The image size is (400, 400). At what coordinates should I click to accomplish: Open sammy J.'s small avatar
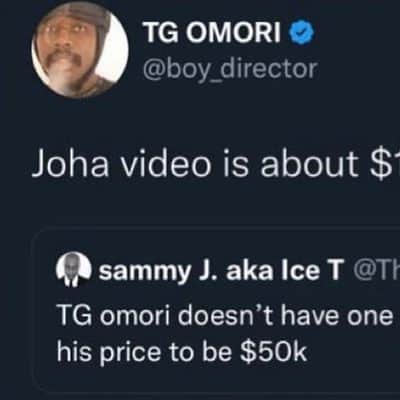[x=73, y=270]
